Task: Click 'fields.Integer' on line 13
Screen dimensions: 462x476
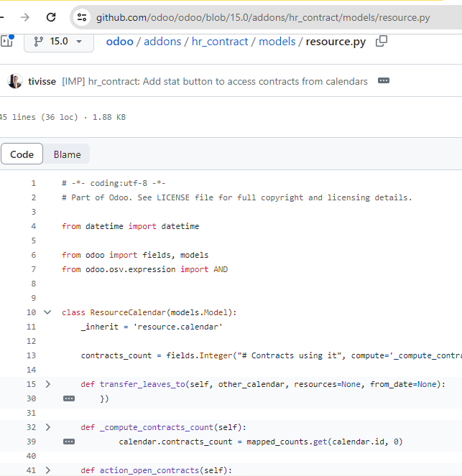Action: pos(199,355)
